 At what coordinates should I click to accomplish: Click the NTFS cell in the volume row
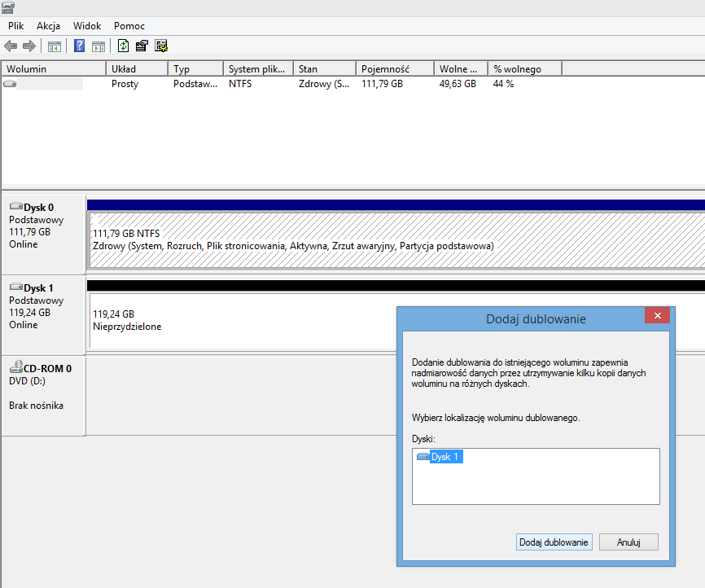(240, 84)
